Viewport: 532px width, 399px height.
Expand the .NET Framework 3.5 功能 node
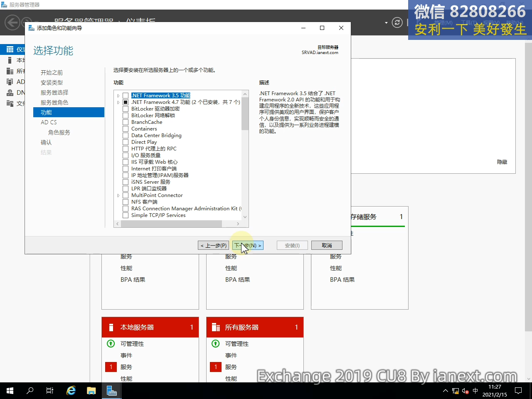click(x=118, y=96)
